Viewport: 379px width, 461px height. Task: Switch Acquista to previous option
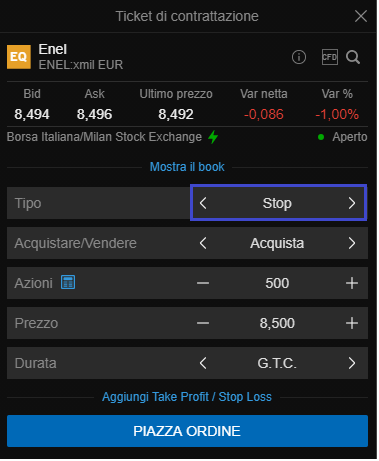point(204,244)
